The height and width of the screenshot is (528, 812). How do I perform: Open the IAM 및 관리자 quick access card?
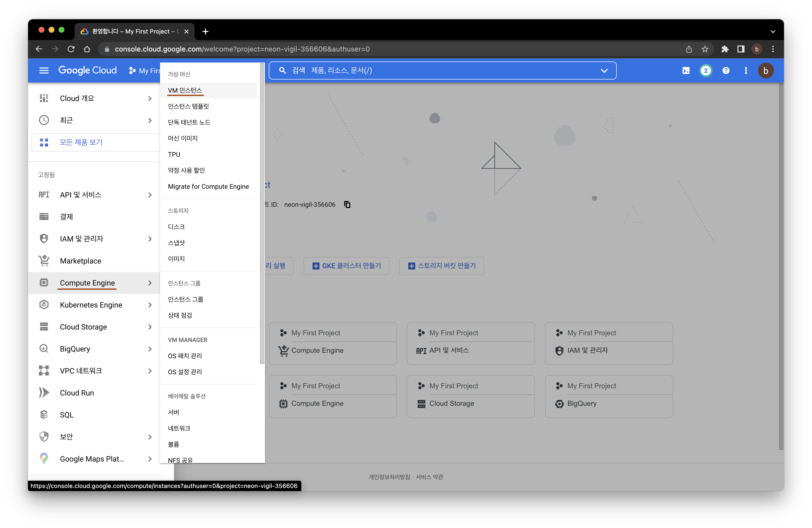(x=609, y=343)
